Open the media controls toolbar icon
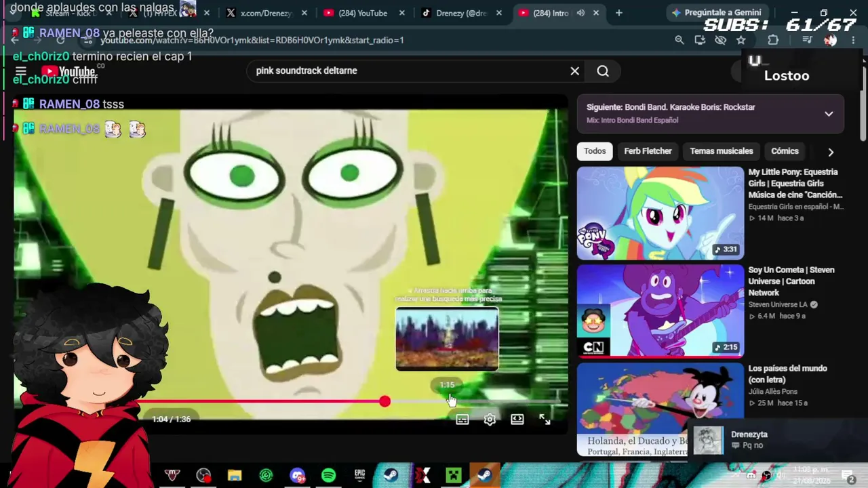Screen dimensions: 868x488 pyautogui.click(x=807, y=40)
